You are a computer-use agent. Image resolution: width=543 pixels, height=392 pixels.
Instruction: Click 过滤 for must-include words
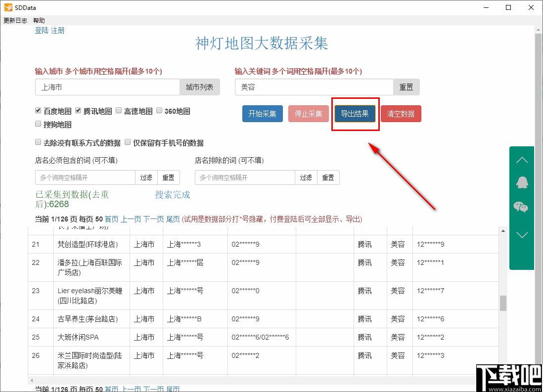(x=146, y=177)
